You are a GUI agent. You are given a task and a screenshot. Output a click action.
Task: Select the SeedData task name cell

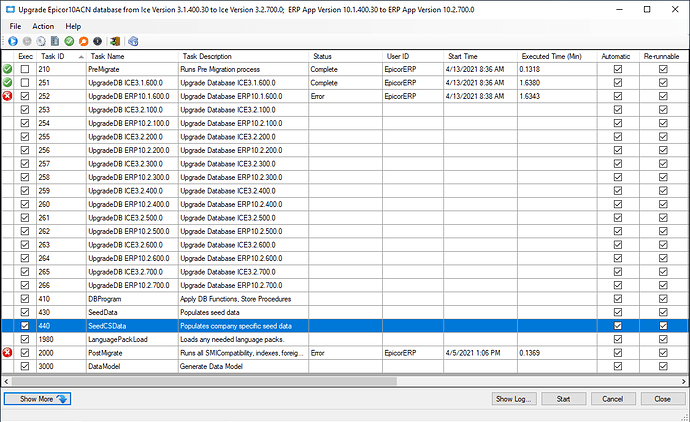pos(132,312)
